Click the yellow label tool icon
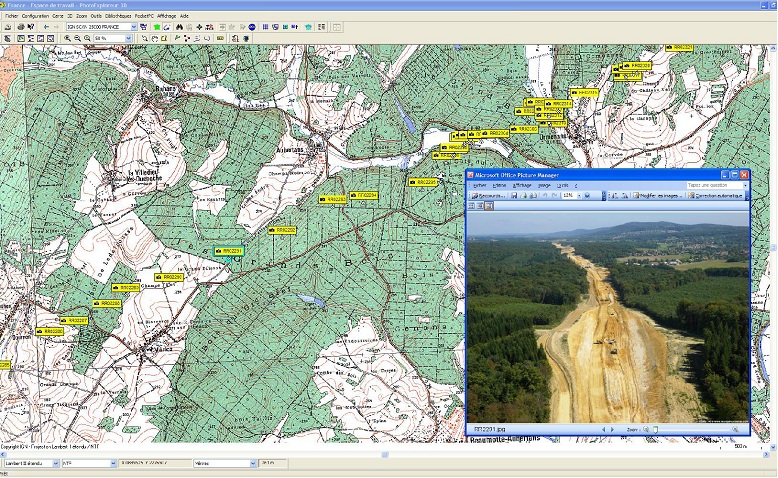Screen dimensions: 778x478 220,38
